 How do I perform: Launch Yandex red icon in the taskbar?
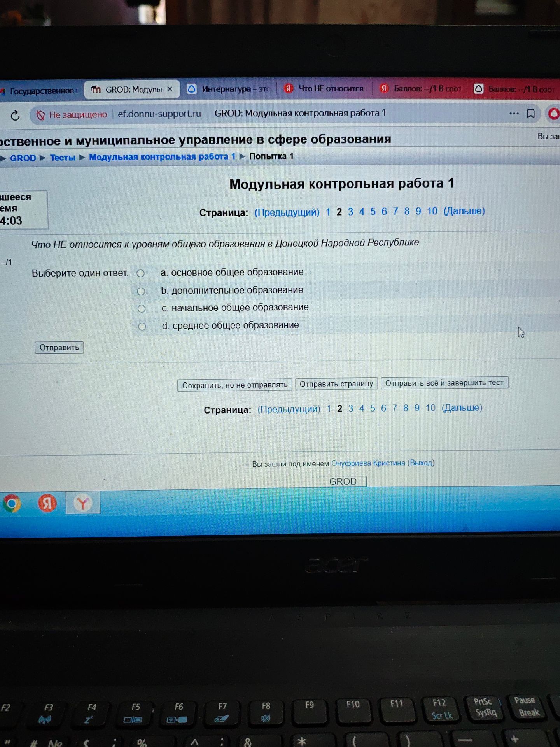point(47,503)
